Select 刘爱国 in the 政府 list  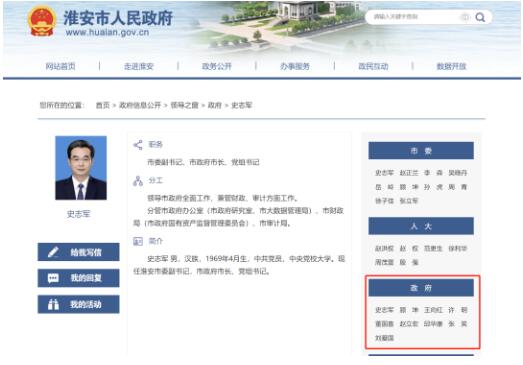click(x=385, y=338)
